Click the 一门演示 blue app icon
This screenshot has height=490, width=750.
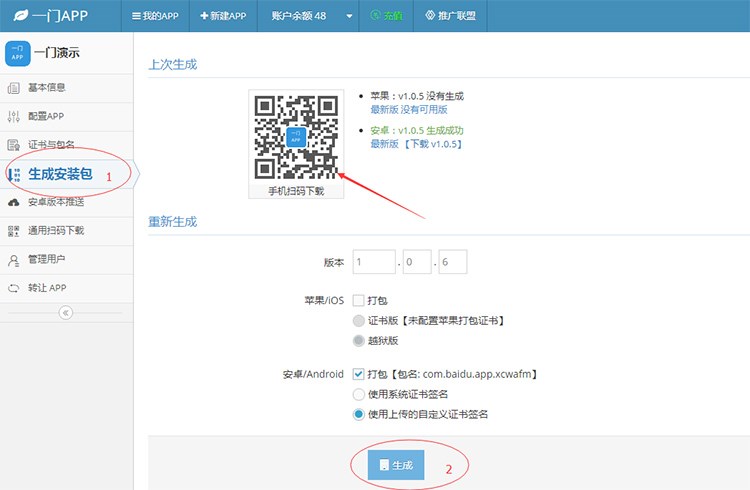18,53
